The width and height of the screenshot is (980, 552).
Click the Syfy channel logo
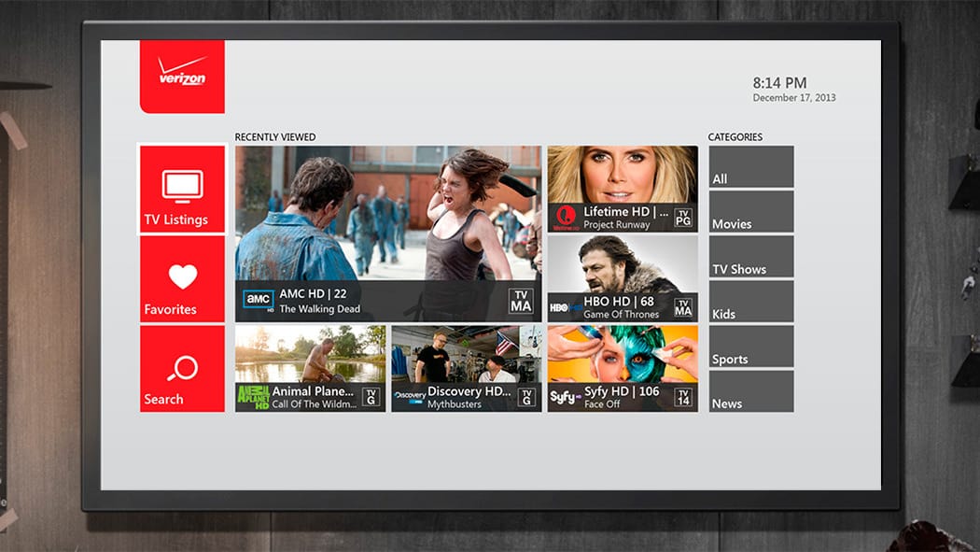click(565, 397)
